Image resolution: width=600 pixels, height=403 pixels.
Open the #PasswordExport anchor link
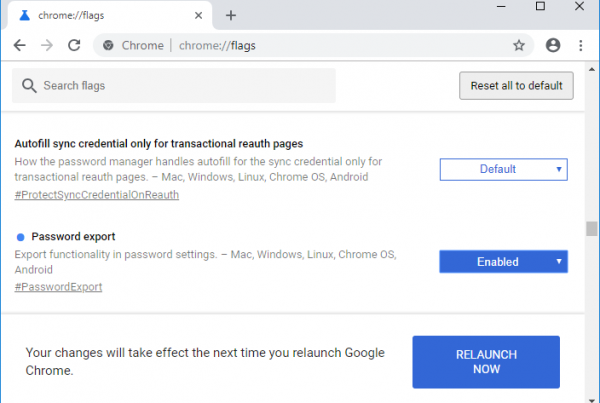(x=58, y=287)
